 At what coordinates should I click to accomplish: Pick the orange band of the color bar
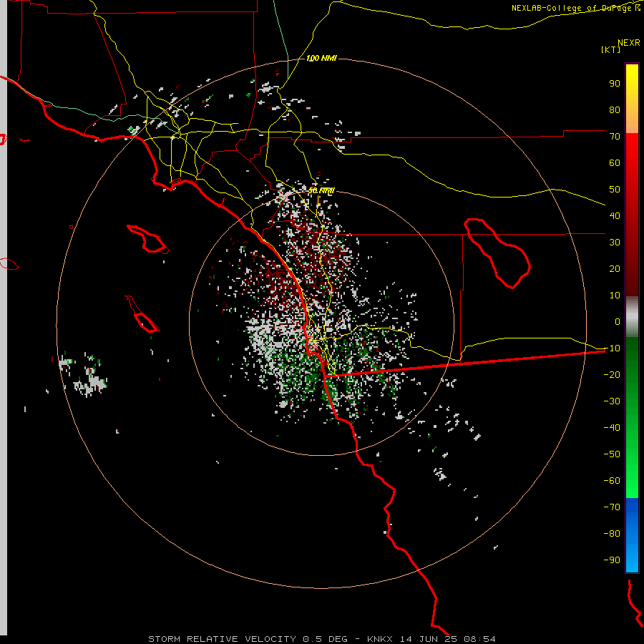click(632, 121)
